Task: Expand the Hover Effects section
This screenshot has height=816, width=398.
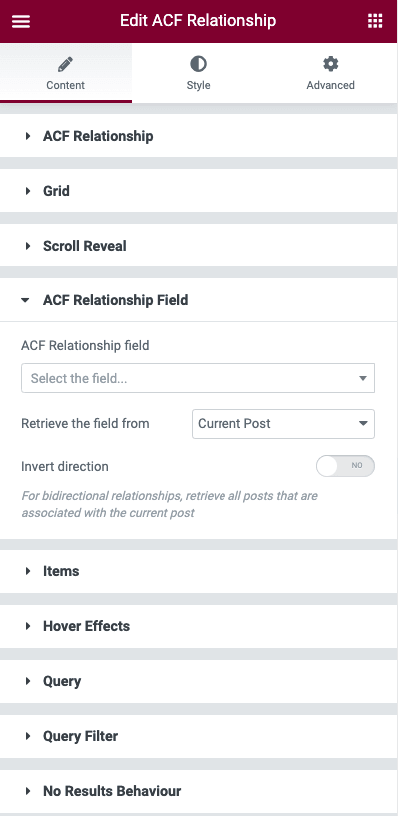Action: pos(199,626)
